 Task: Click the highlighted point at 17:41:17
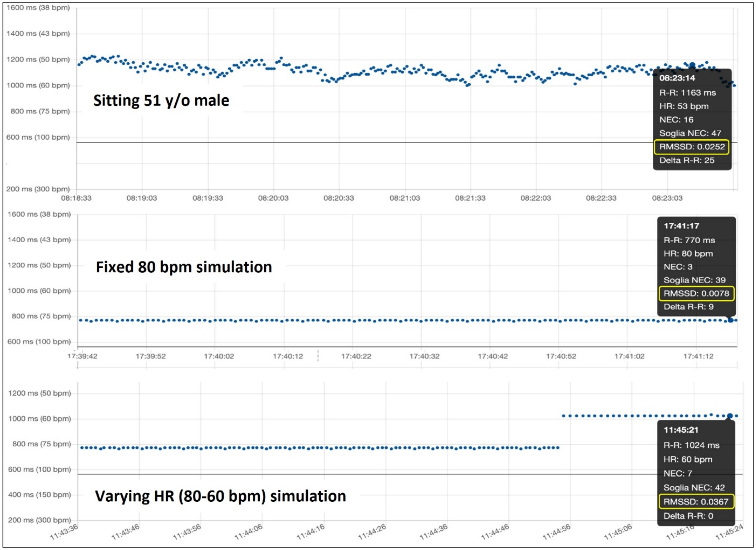731,320
